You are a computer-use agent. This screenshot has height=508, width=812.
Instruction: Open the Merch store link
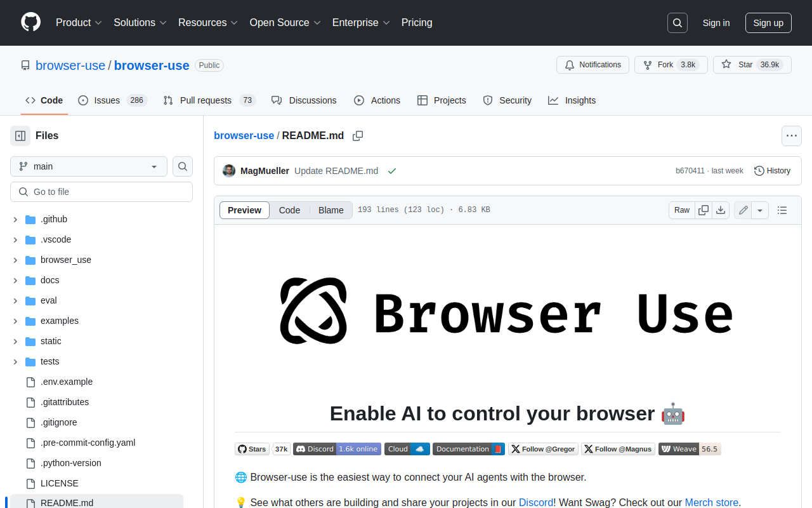point(712,502)
